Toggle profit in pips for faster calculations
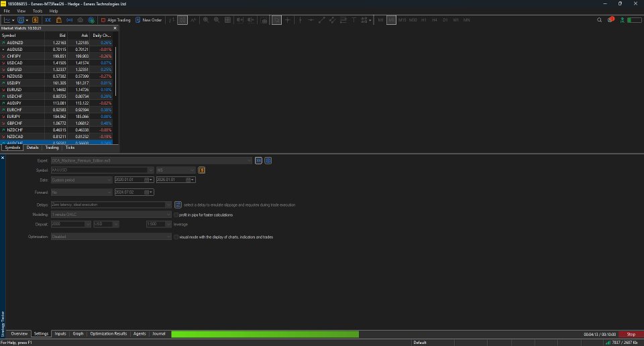The height and width of the screenshot is (346, 644). click(x=176, y=215)
